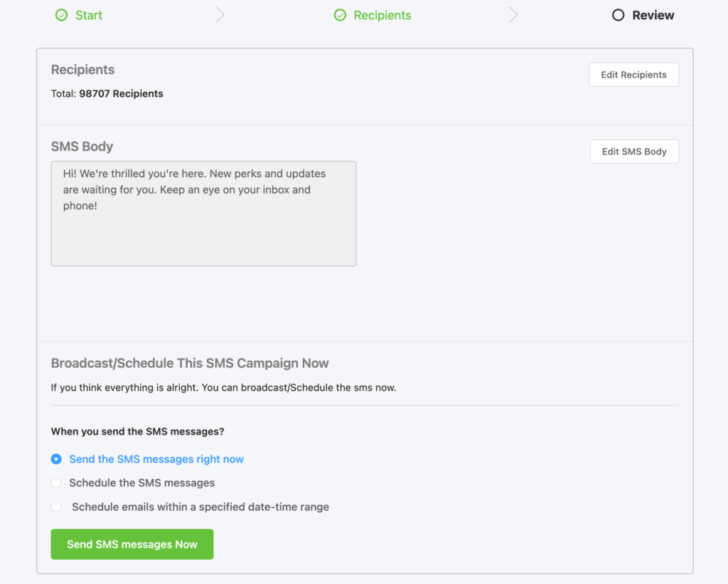
Task: Click the arrow between Recipients and Review
Action: (514, 14)
